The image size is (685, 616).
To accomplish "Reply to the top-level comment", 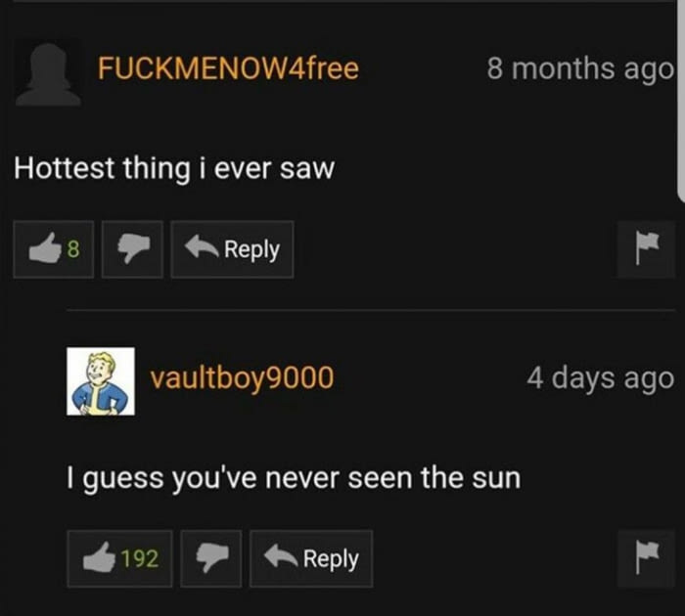I will click(x=233, y=249).
